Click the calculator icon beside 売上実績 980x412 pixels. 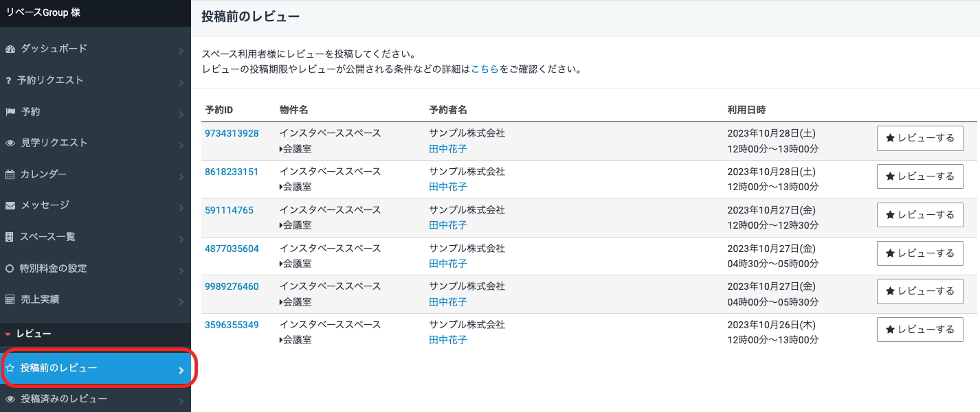point(10,299)
